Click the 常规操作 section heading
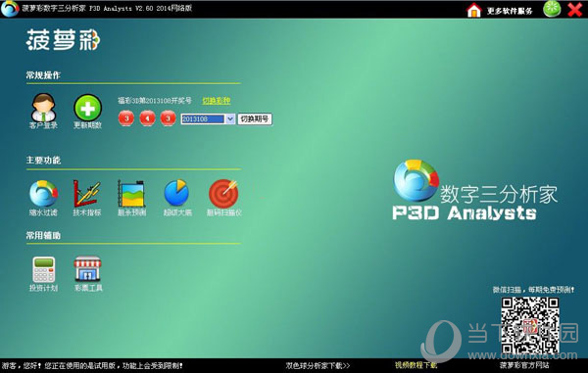The height and width of the screenshot is (373, 588). coord(43,75)
